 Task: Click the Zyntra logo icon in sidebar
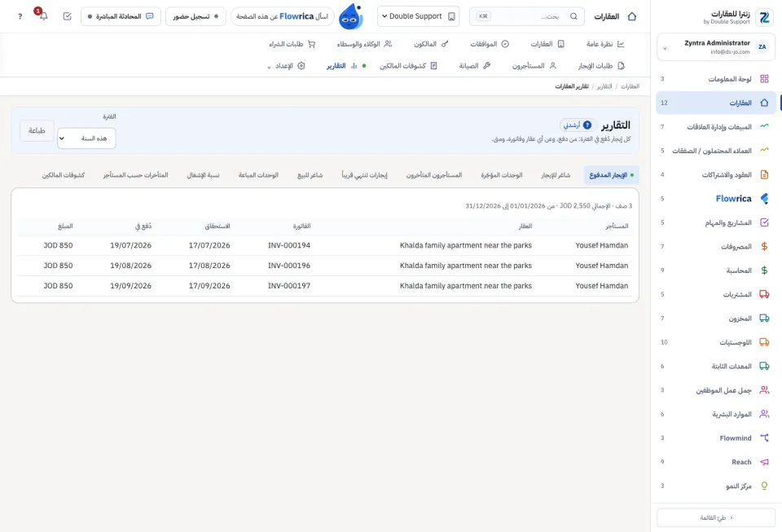[x=764, y=17]
